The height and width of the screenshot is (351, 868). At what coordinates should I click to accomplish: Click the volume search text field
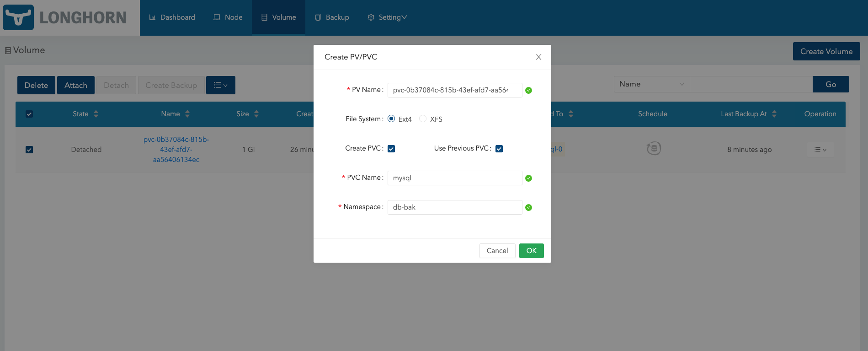751,84
